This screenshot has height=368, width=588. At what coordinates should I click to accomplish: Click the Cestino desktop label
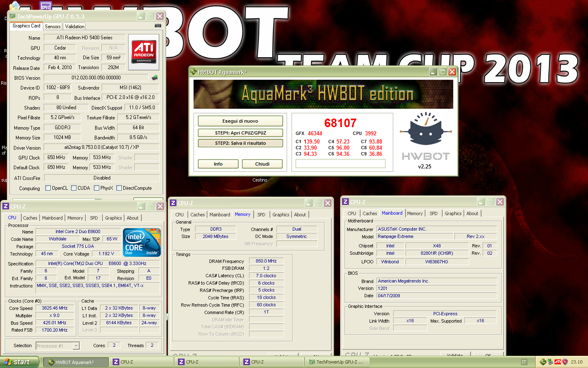pyautogui.click(x=260, y=180)
